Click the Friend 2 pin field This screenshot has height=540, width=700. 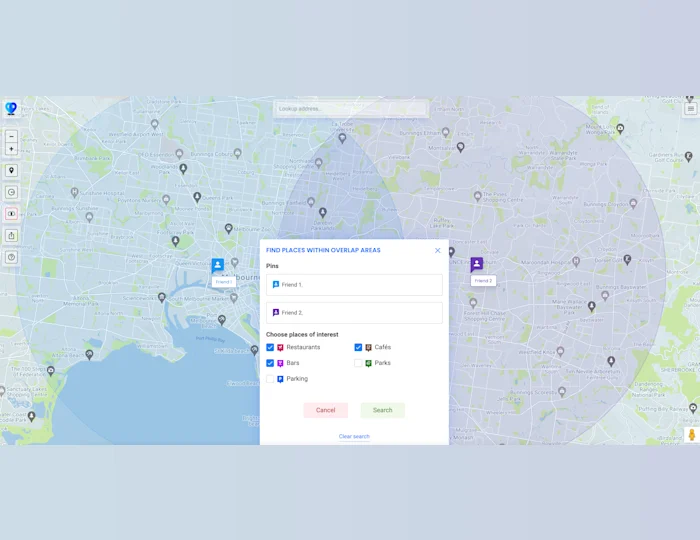(354, 313)
